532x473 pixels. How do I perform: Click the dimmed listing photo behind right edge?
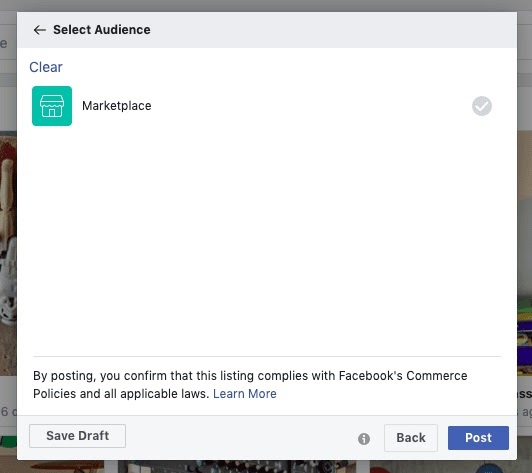coord(525,253)
